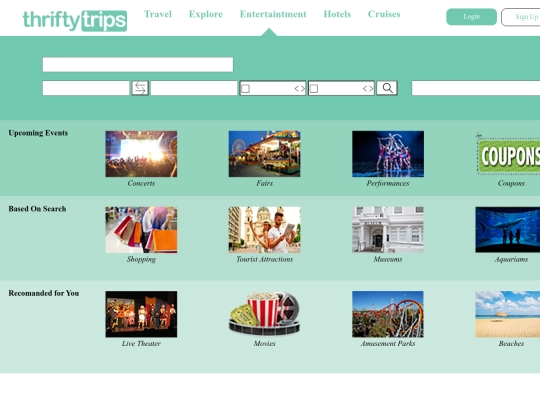Open the second date picker code arrows
The image size is (540, 405).
coord(368,89)
